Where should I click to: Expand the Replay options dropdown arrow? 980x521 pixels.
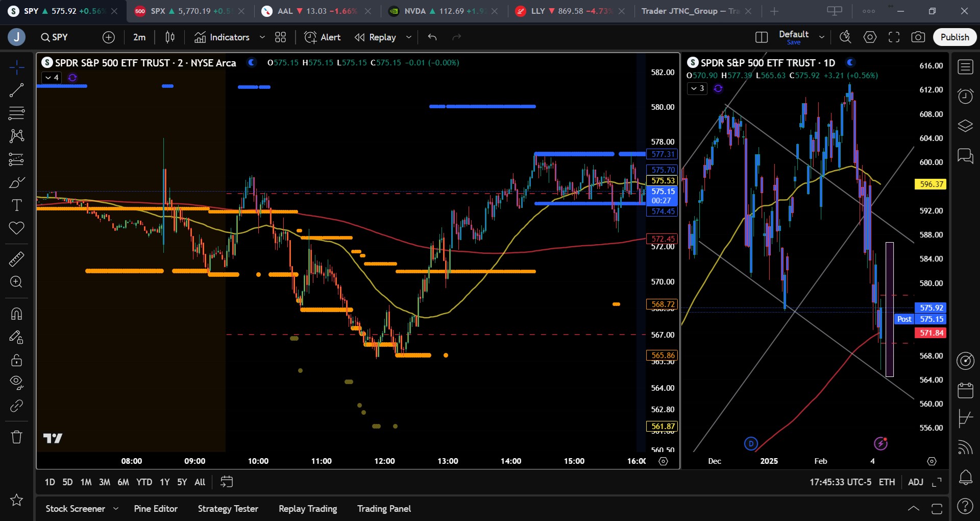409,37
